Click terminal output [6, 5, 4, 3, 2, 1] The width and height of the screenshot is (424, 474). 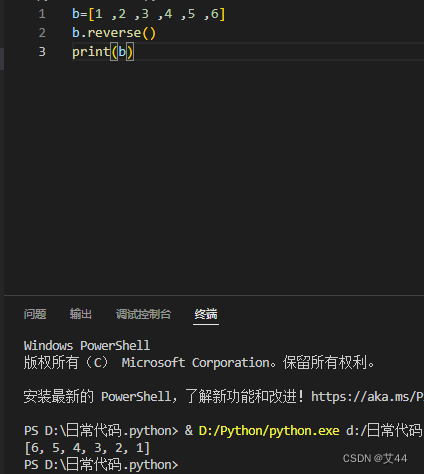pos(87,448)
